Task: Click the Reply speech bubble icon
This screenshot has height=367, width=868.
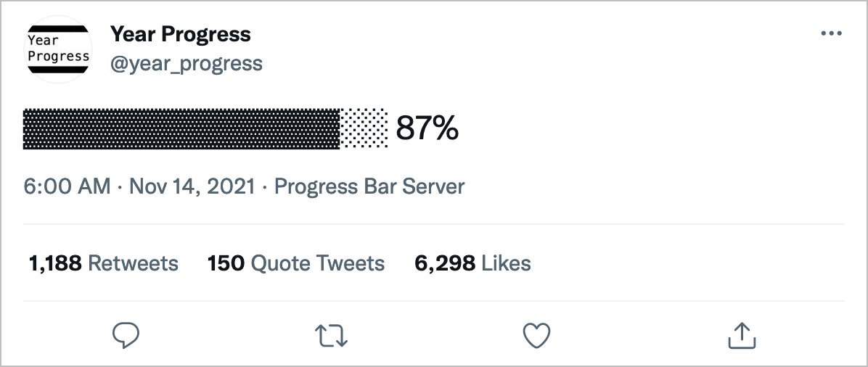Action: pyautogui.click(x=126, y=334)
